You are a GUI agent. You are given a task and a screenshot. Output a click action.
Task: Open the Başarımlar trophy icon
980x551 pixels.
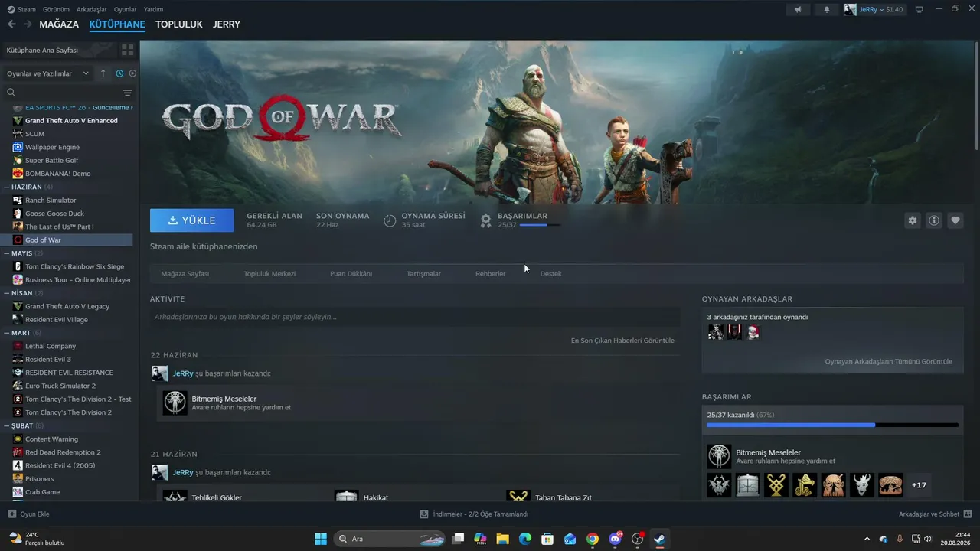[x=485, y=220]
